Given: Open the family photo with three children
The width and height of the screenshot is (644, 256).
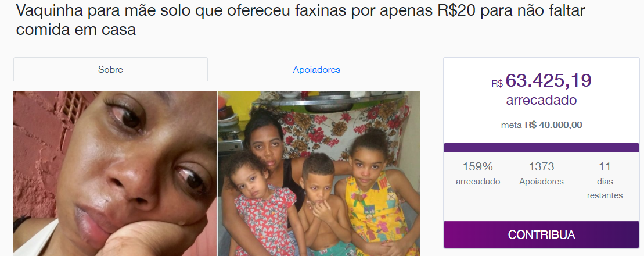Looking at the screenshot, I should pyautogui.click(x=319, y=173).
